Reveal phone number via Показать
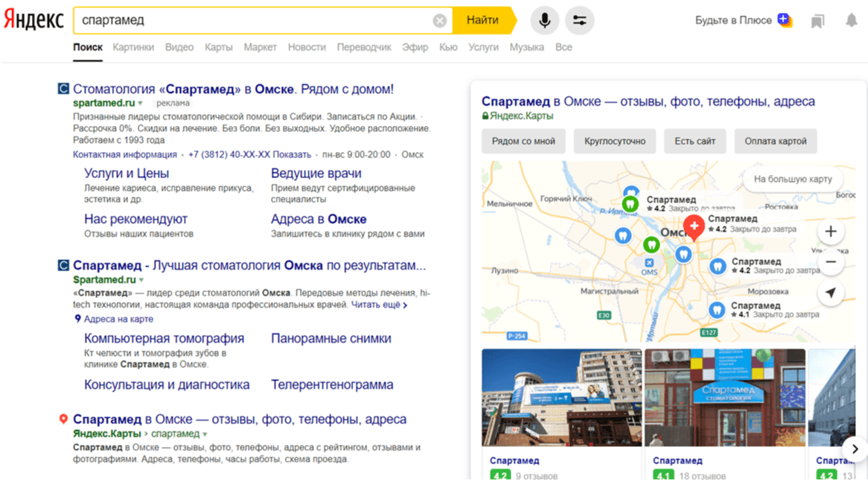 pos(292,154)
